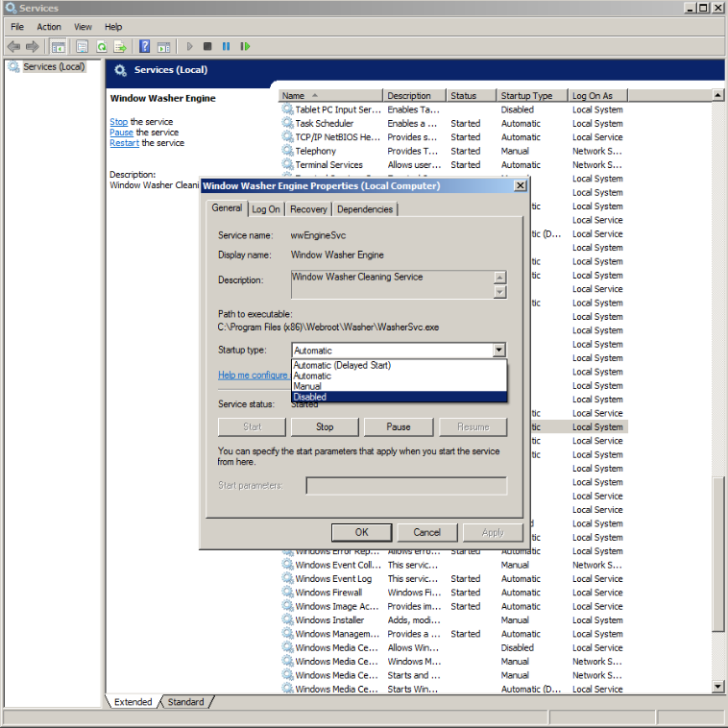728x728 pixels.
Task: Click services list scrollbar down arrow
Action: click(x=717, y=687)
